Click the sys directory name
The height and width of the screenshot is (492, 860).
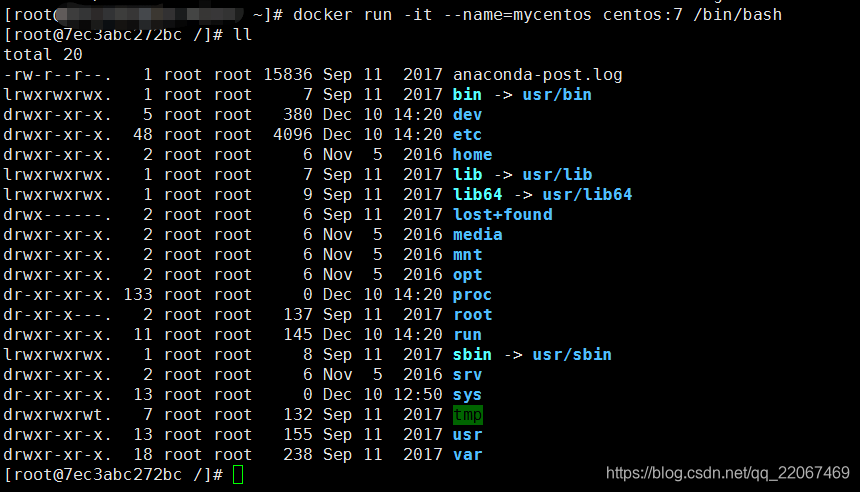click(467, 395)
